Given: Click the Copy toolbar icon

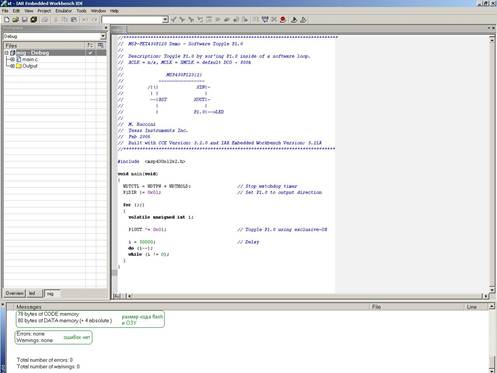Looking at the screenshot, I should tap(65, 20).
